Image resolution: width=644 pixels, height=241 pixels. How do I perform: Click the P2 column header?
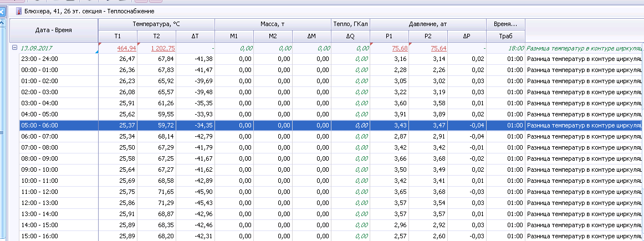click(x=428, y=37)
